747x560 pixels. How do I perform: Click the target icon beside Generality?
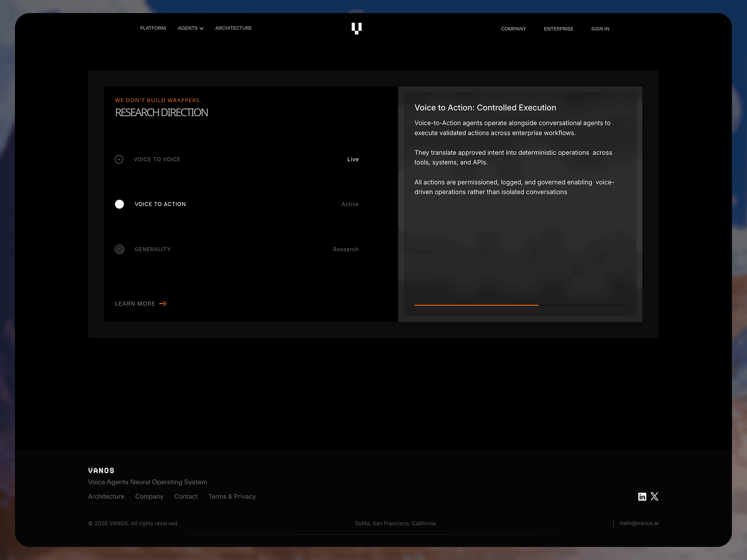(x=120, y=249)
